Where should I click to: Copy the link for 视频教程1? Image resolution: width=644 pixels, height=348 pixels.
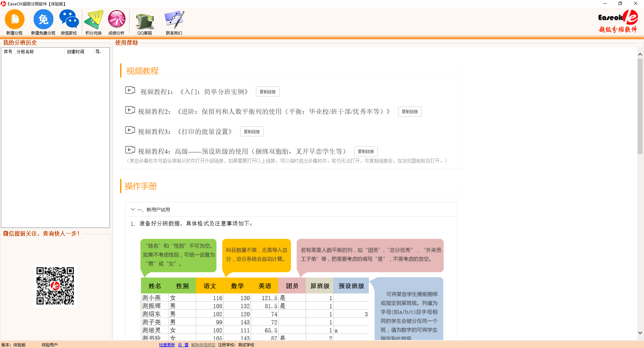pyautogui.click(x=268, y=92)
